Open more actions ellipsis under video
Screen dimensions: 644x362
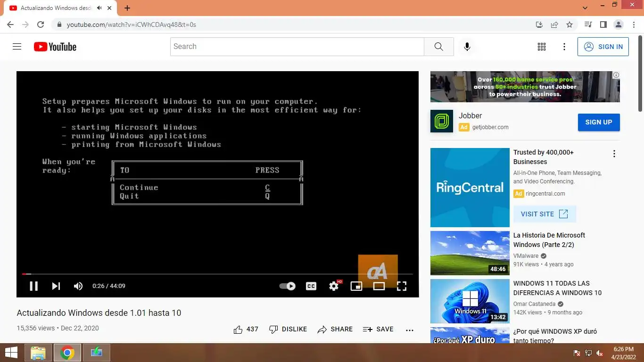click(x=410, y=330)
